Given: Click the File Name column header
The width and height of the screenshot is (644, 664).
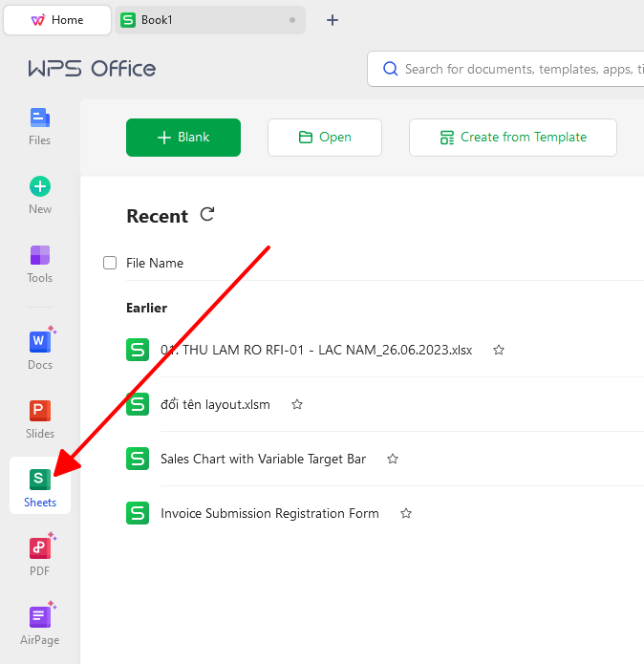Looking at the screenshot, I should pos(155,263).
